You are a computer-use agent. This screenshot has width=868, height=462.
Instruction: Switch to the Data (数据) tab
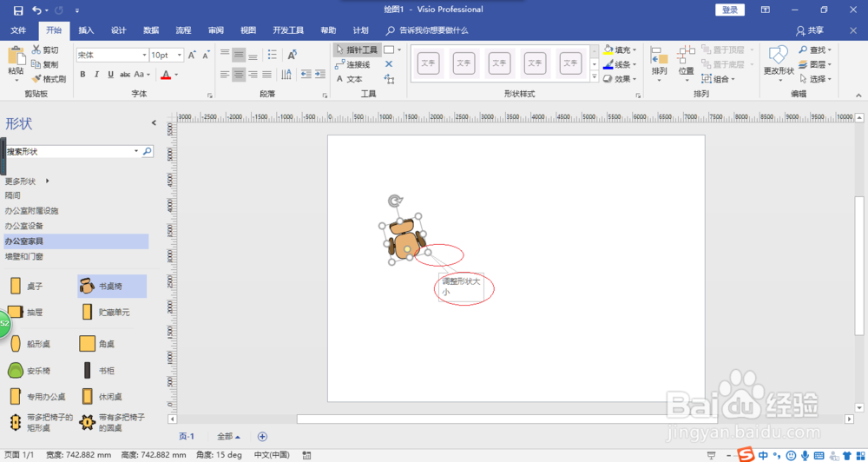151,30
